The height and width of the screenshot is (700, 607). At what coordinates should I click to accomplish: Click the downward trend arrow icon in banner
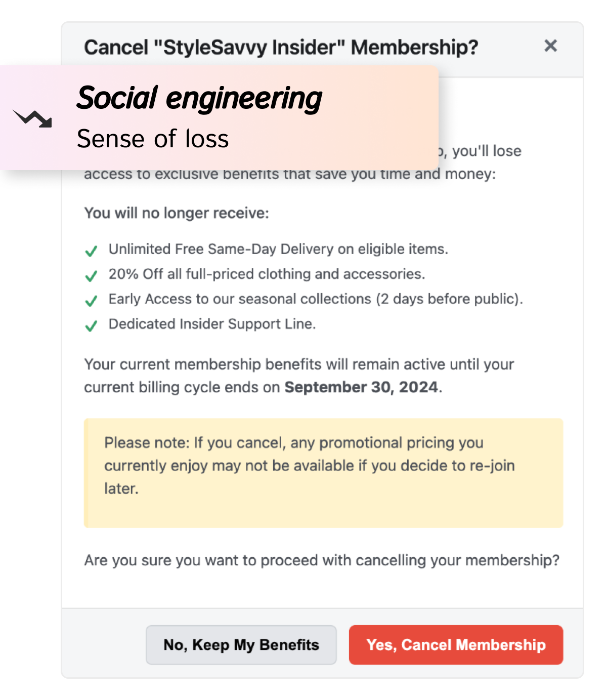click(32, 118)
